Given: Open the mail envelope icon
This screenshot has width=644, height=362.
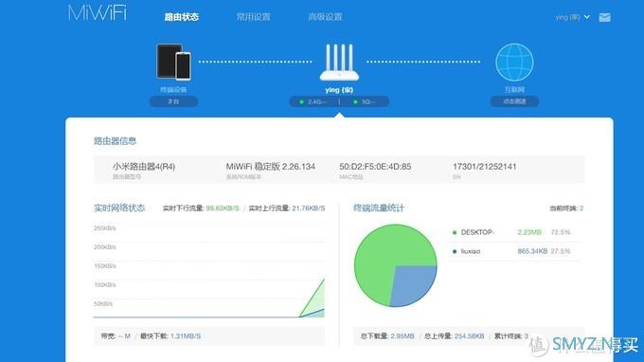Looking at the screenshot, I should point(604,17).
